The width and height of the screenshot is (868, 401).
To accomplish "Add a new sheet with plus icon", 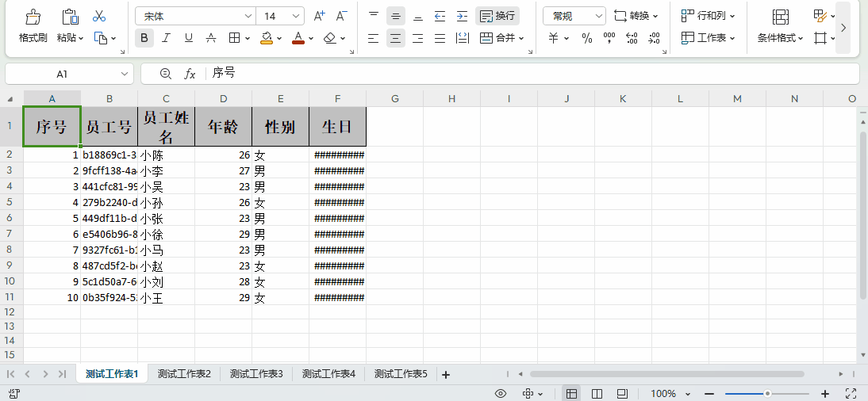I will 446,374.
